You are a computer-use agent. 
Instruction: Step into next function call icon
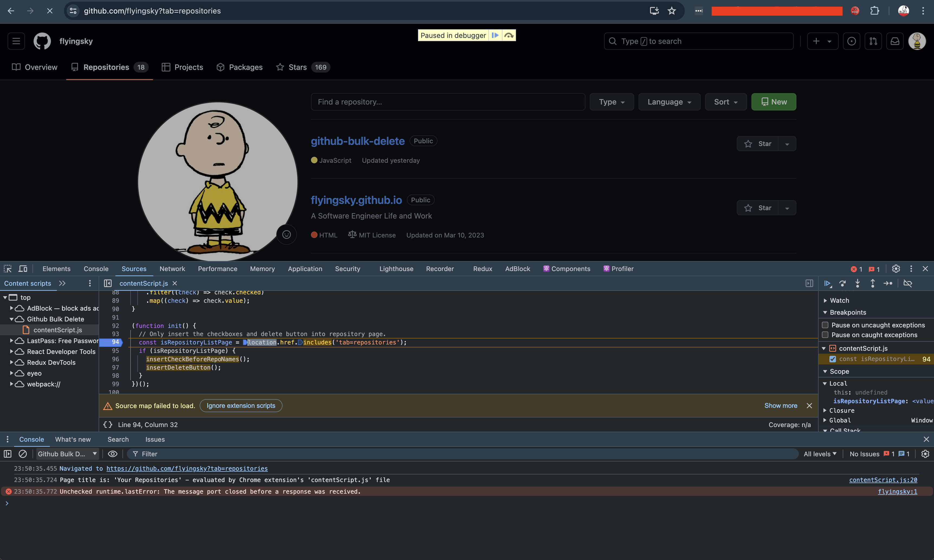(x=857, y=284)
